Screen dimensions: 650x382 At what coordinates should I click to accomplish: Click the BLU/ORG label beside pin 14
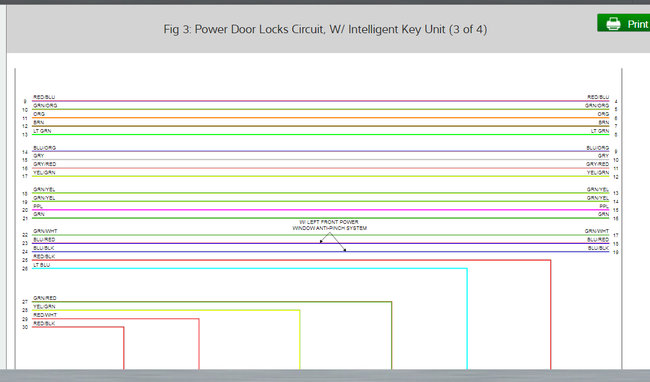tap(44, 148)
